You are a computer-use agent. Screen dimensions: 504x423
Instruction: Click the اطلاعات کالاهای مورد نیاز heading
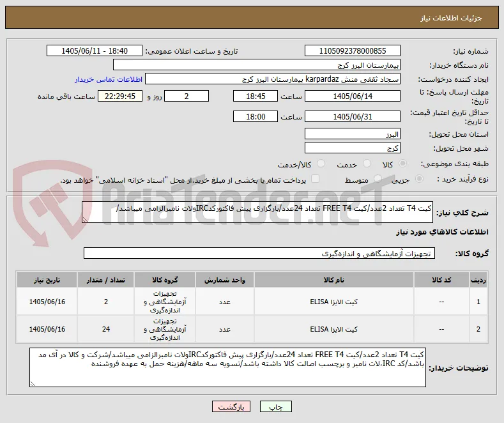tap(442, 232)
